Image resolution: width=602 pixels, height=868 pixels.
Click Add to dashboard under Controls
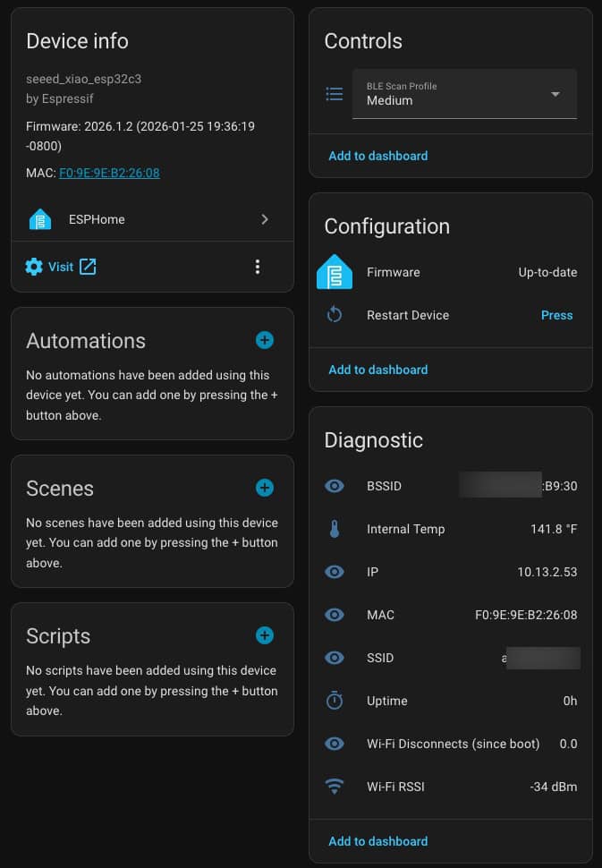tap(377, 156)
